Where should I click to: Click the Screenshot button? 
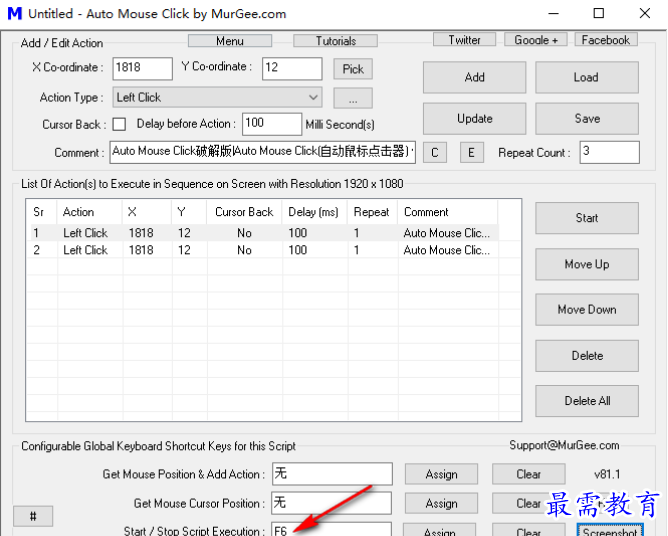pyautogui.click(x=610, y=530)
